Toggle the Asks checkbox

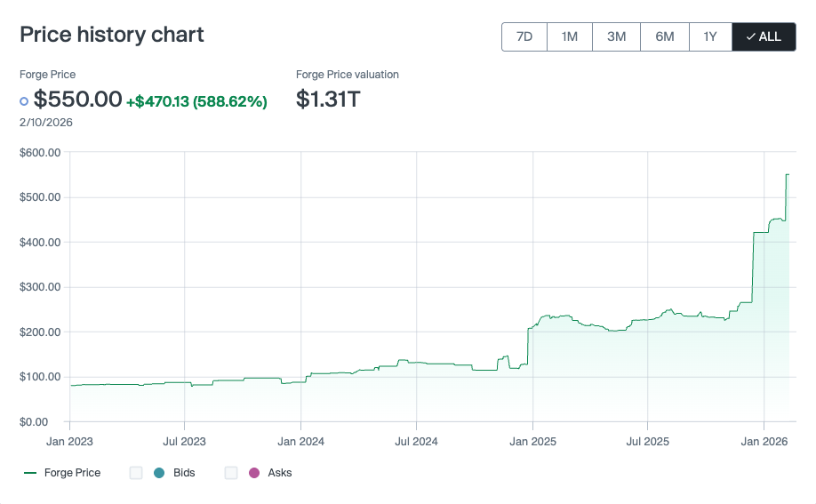[x=231, y=473]
